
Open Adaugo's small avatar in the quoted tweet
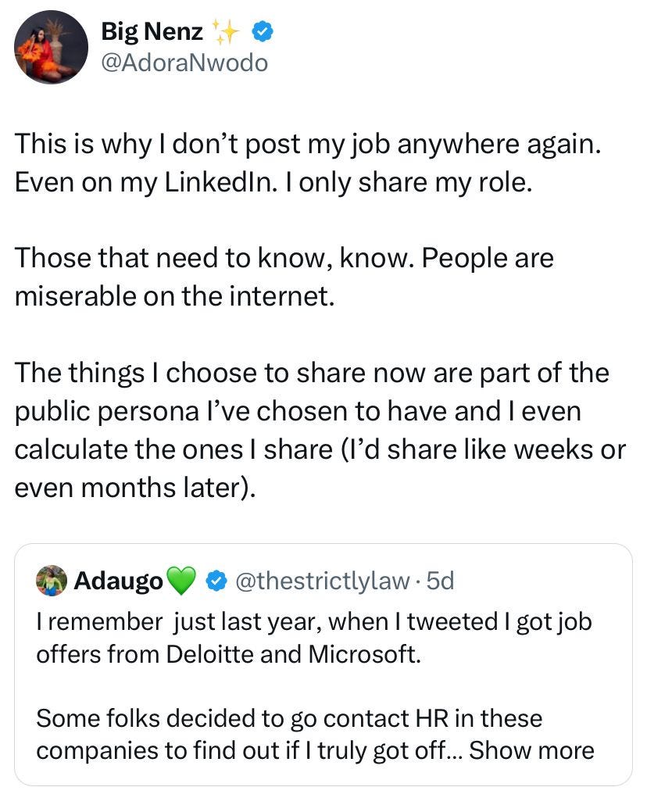pos(52,581)
